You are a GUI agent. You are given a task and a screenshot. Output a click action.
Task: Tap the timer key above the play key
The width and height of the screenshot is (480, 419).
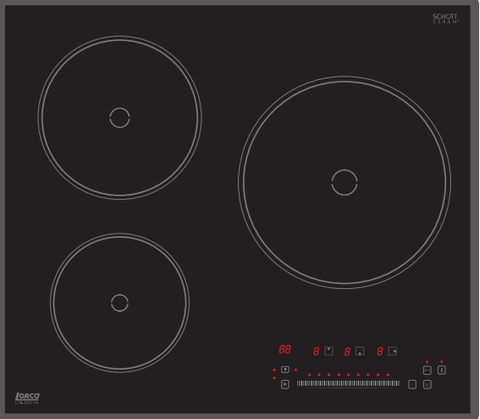285,369
